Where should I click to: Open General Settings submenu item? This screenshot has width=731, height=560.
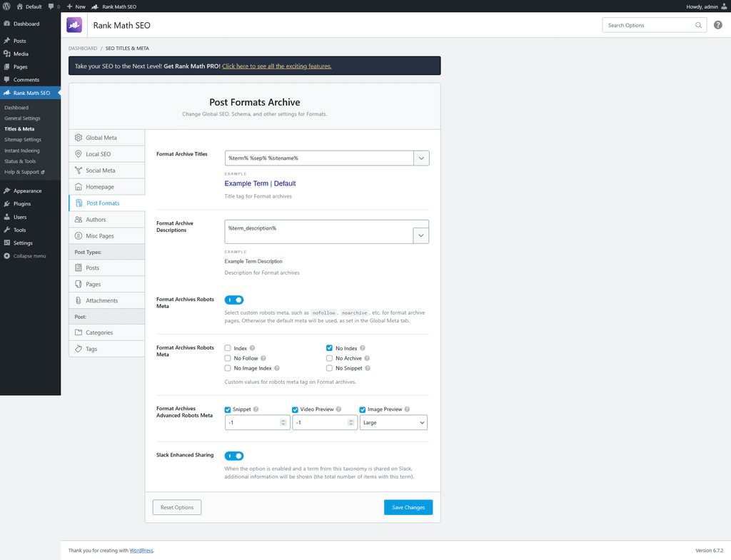(22, 118)
